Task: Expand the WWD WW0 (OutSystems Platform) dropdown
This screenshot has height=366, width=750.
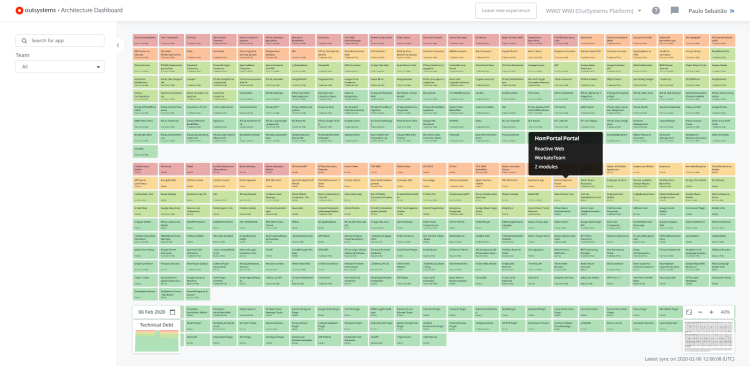Action: (x=594, y=11)
